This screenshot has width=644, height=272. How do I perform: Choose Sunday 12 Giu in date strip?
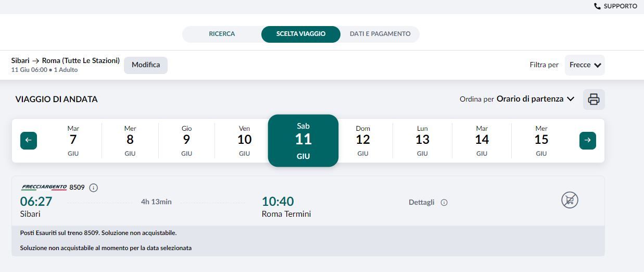coord(363,140)
